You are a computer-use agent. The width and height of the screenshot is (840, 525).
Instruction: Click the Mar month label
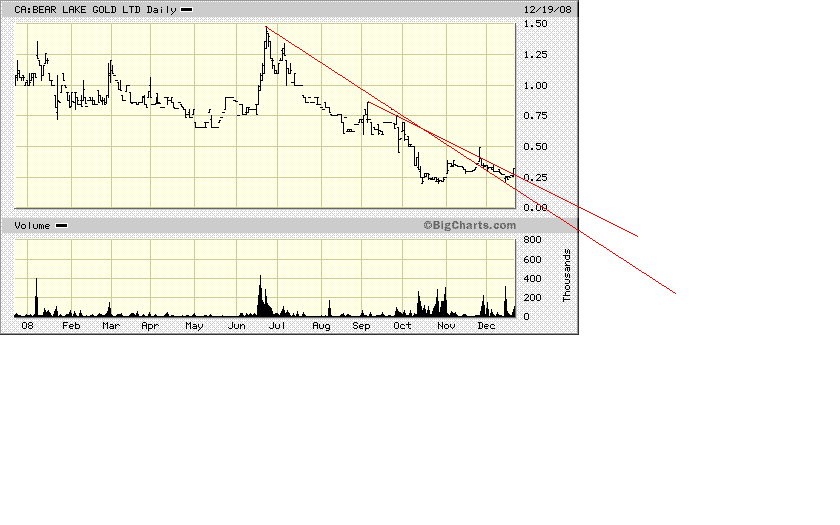coord(111,326)
